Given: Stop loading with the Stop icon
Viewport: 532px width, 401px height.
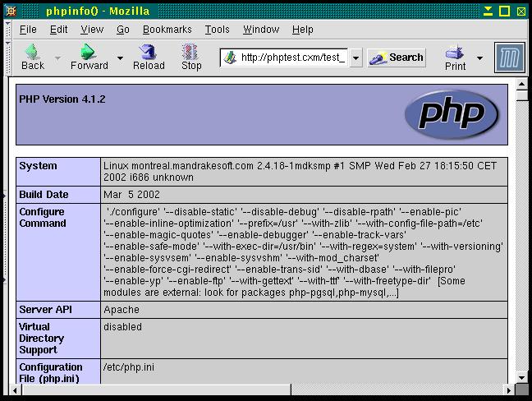Looking at the screenshot, I should 190,52.
